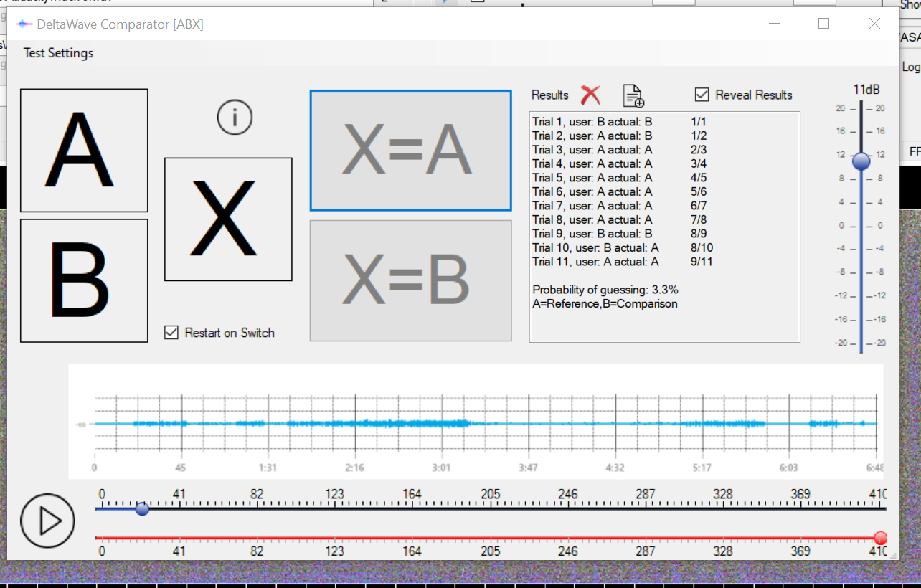This screenshot has height=588, width=921.
Task: Toggle the Reveal Results checkbox
Action: tap(702, 95)
